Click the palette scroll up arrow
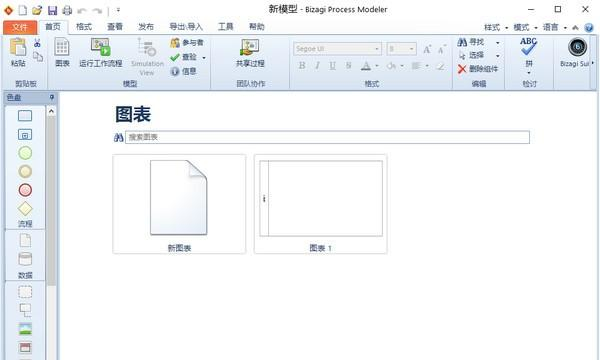Viewport: 600px width, 360px height. point(51,111)
